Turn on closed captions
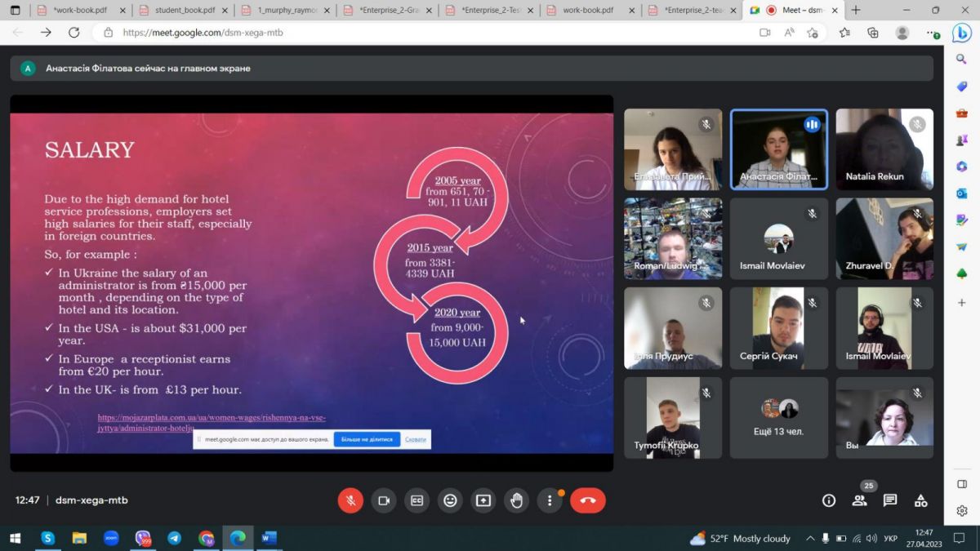Viewport: 980px width, 551px height. click(416, 500)
